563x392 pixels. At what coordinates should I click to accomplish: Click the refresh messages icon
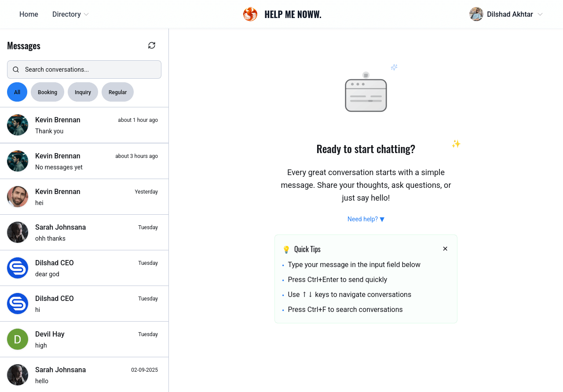click(x=152, y=45)
